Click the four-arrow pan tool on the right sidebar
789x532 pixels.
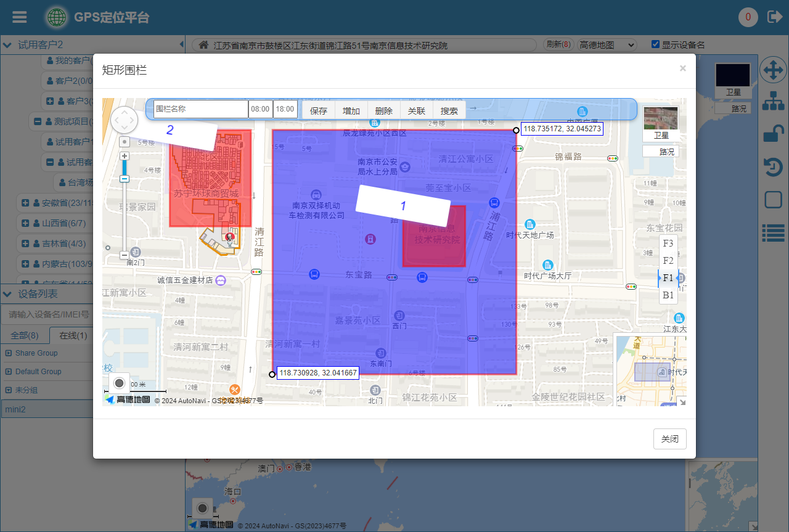pos(773,70)
